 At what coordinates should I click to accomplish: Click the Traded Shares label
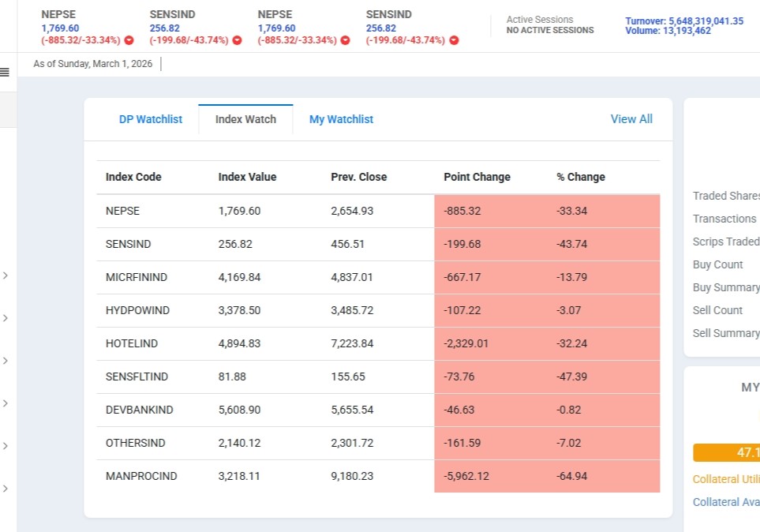pyautogui.click(x=726, y=196)
